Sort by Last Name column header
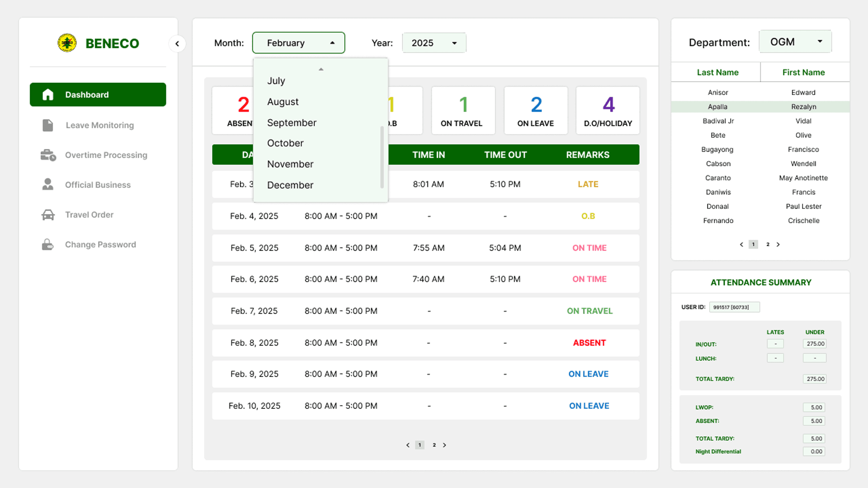Image resolution: width=868 pixels, height=488 pixels. click(x=717, y=72)
